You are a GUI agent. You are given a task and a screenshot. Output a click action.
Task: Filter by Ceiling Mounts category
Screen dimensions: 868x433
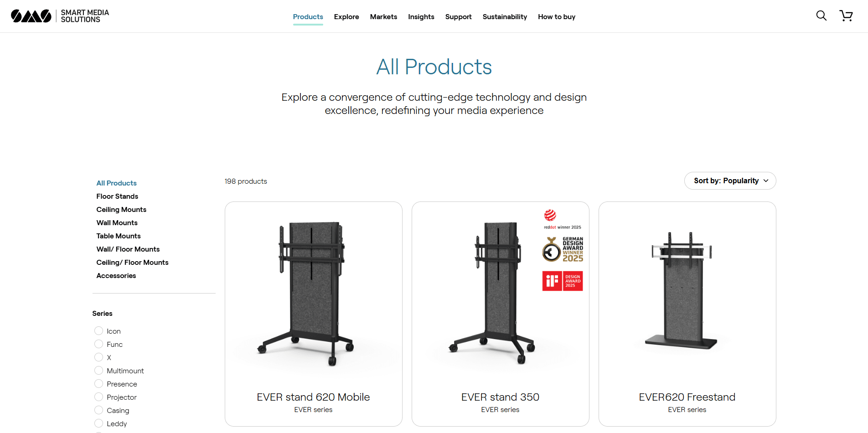121,210
